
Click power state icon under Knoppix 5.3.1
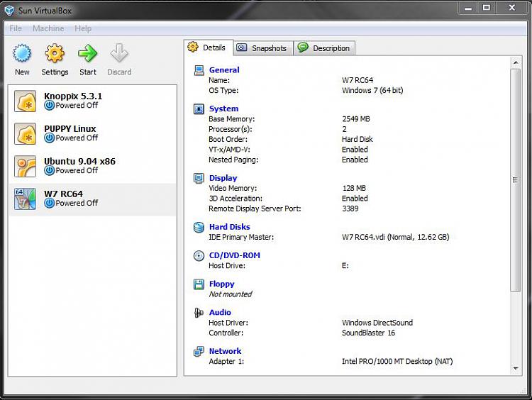tap(49, 106)
